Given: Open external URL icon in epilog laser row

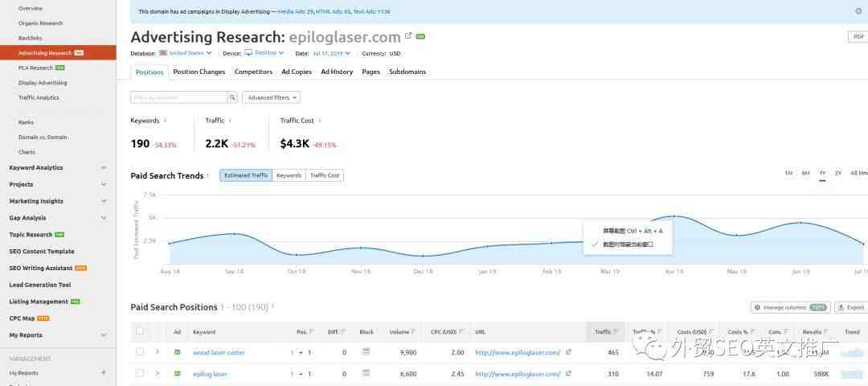Looking at the screenshot, I should 568,373.
